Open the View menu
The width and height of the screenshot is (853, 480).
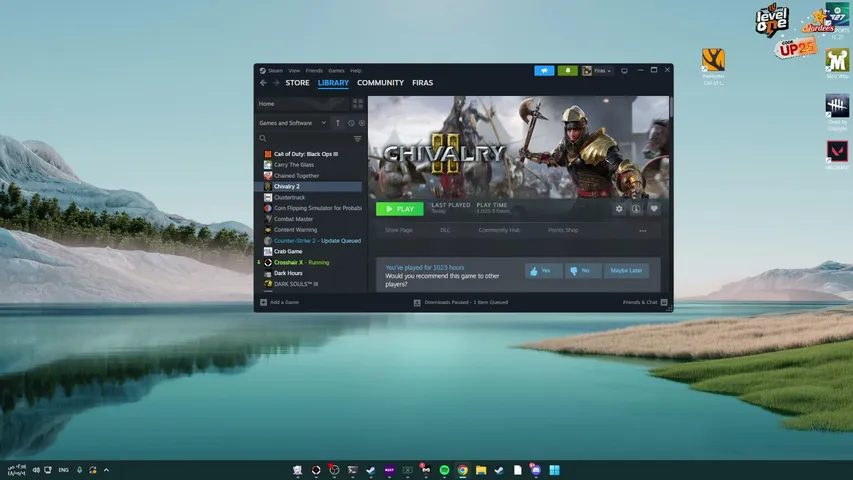[294, 71]
